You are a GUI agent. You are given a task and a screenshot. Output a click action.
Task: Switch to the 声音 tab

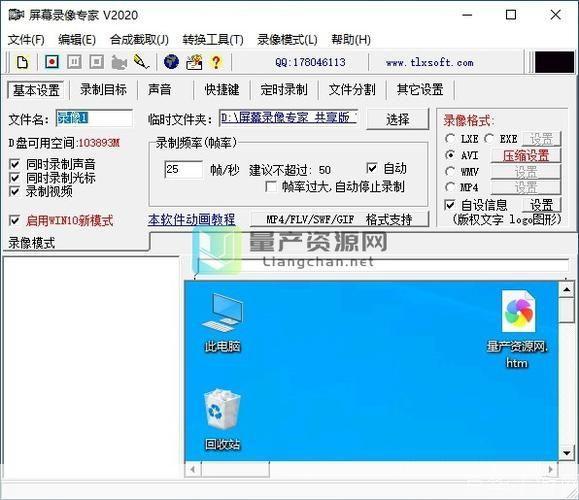click(x=160, y=90)
